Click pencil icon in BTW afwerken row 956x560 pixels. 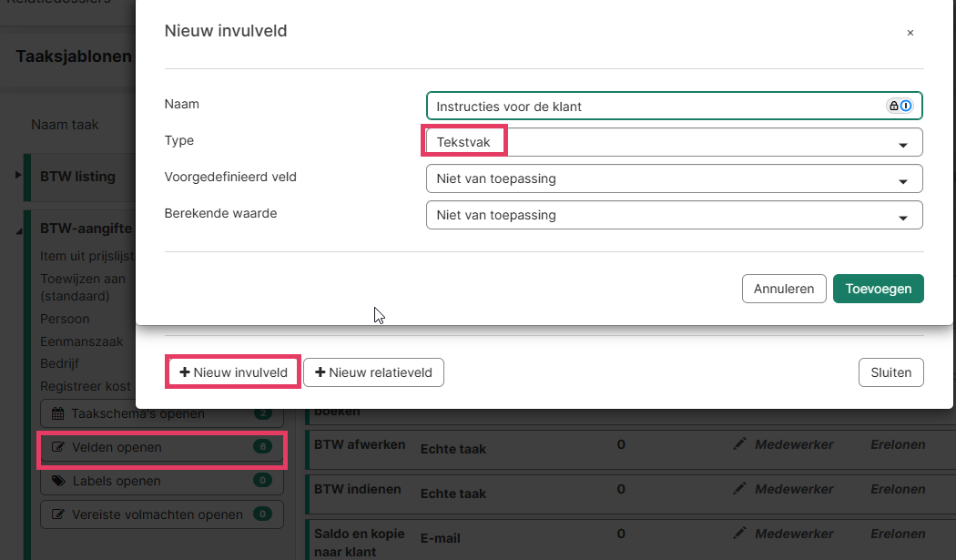[739, 444]
